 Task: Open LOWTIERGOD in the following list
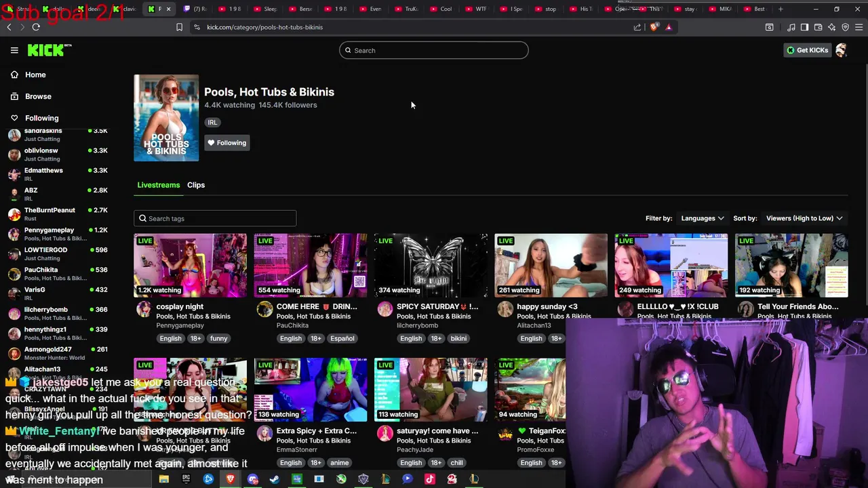click(58, 253)
